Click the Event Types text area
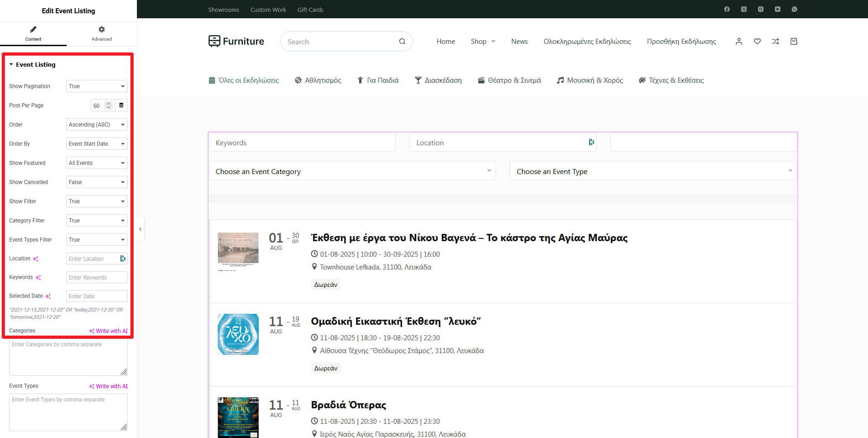 (68, 413)
